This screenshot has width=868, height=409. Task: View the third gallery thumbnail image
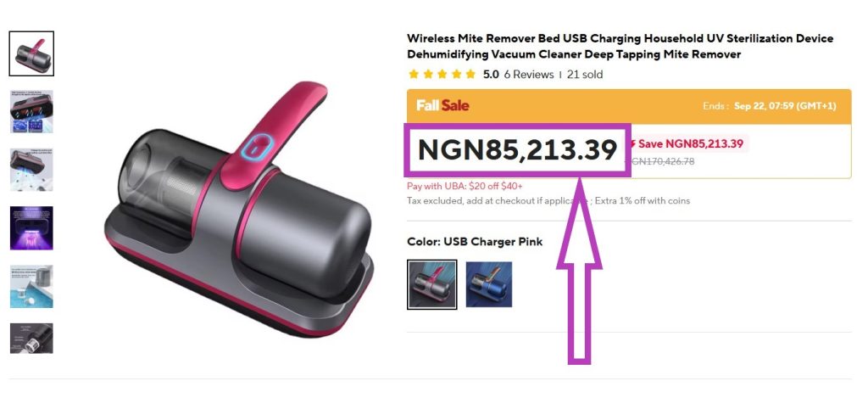coord(31,170)
